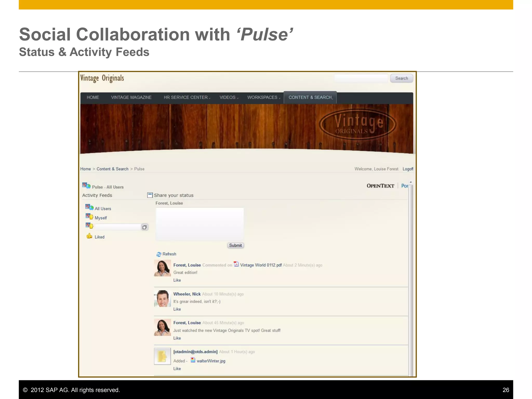Like the walterWinter.jpg added post
532x399 pixels.
click(177, 369)
